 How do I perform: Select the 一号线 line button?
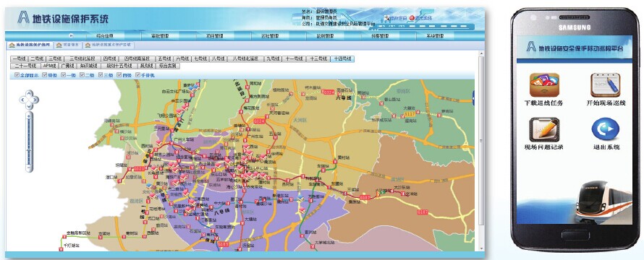click(x=19, y=59)
